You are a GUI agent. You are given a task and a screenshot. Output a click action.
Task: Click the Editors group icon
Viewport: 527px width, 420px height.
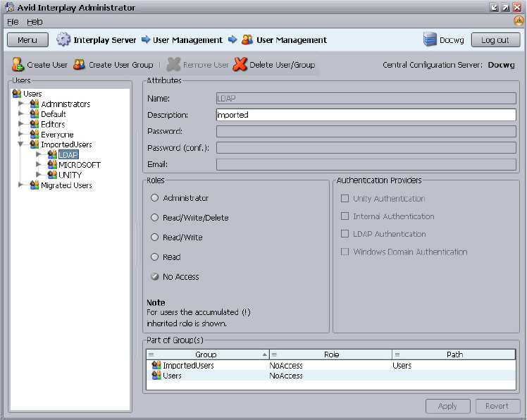(35, 124)
